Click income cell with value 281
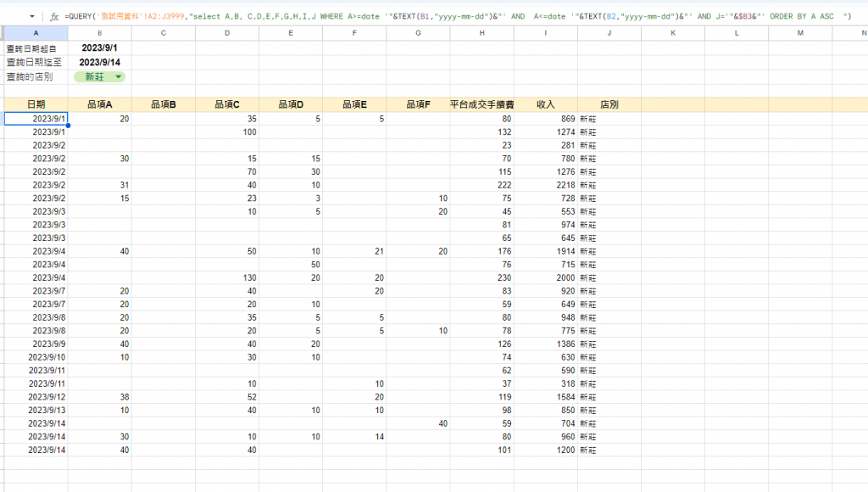Screen dimensions: 868x492 [x=545, y=146]
